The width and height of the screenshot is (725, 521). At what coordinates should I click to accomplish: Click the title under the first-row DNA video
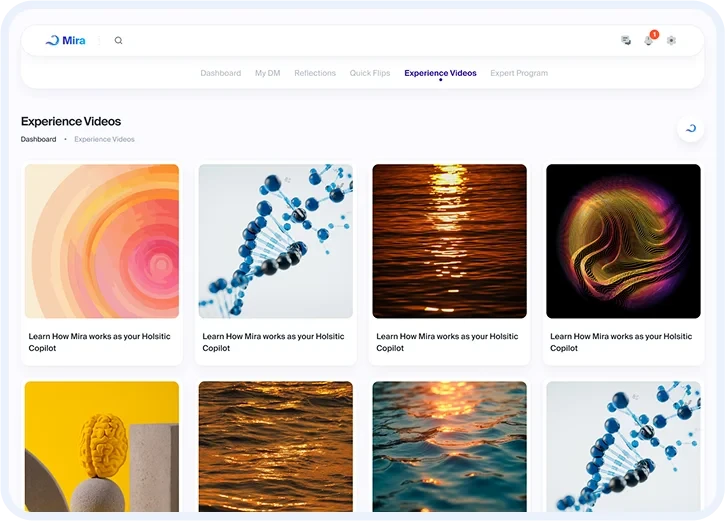(273, 342)
